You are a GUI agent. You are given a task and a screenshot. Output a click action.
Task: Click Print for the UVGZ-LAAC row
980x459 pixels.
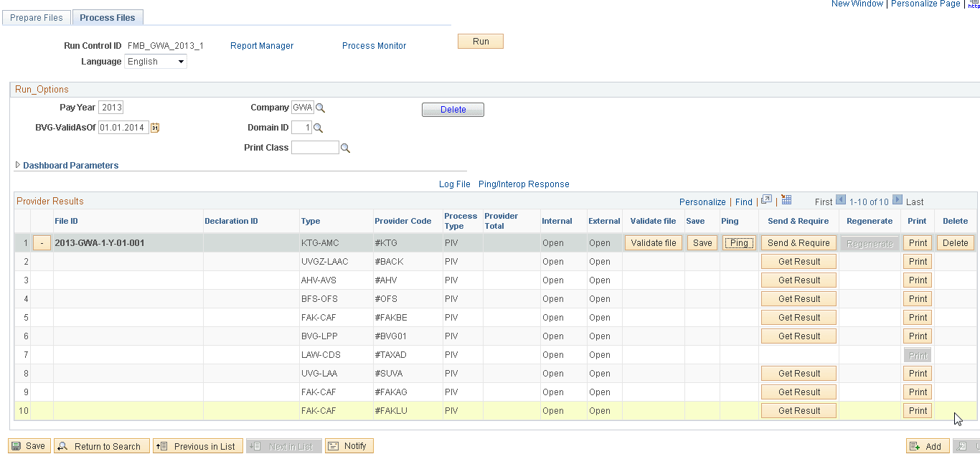[x=918, y=262]
